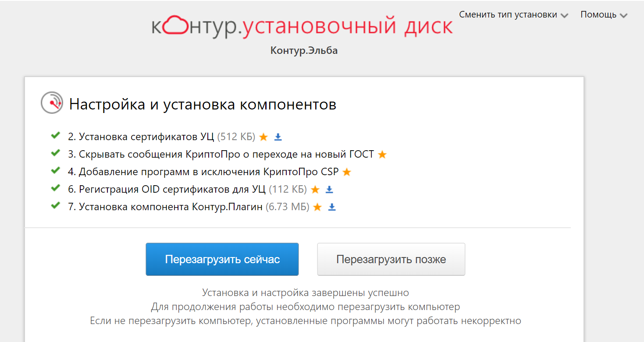The height and width of the screenshot is (342, 644).
Task: Click the (6.73 МБ) size label
Action: [288, 207]
